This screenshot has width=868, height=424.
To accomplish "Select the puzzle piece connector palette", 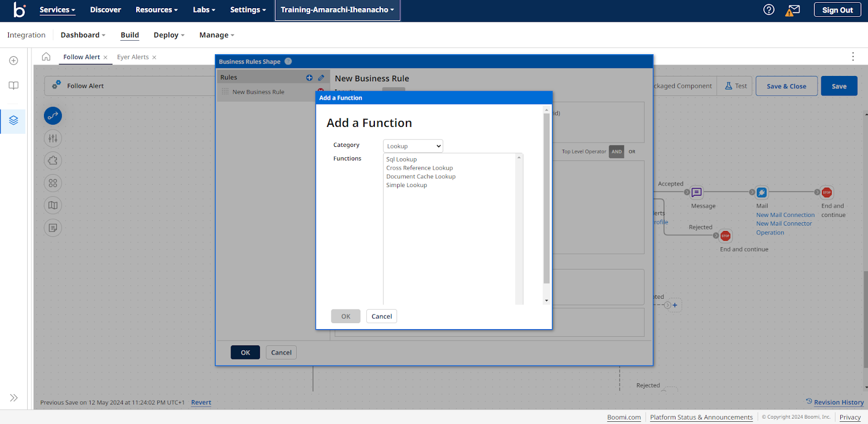I will tap(53, 160).
